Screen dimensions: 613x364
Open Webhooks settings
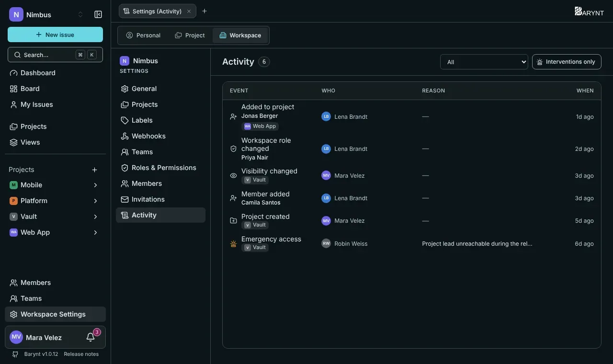160,136
